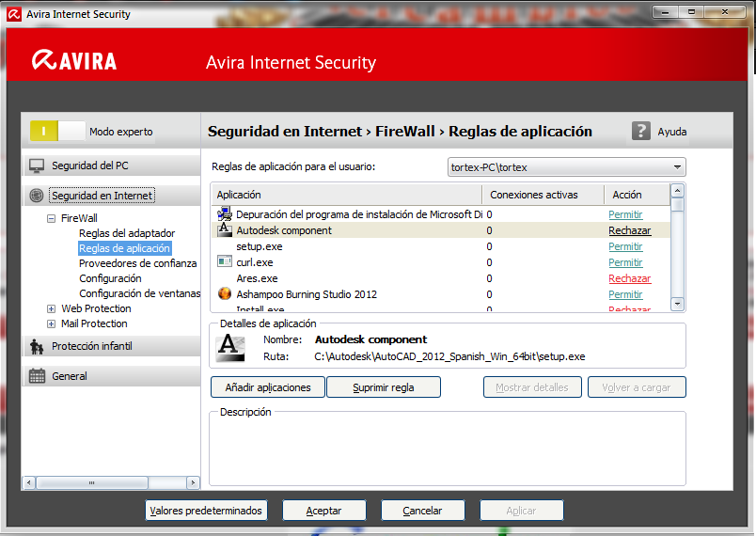Open the Seguridad en Internet section

click(x=111, y=196)
